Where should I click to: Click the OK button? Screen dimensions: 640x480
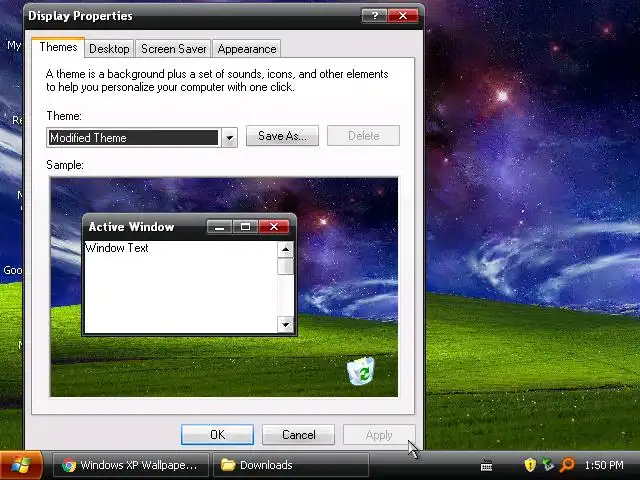tap(217, 434)
